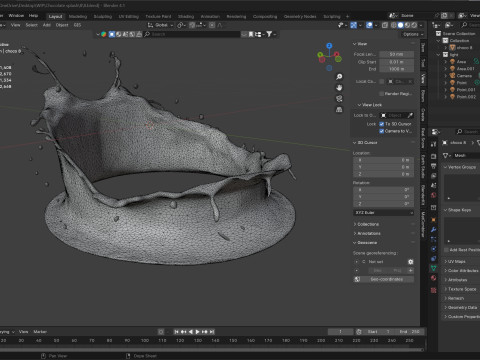
Task: Open Object Constraints properties tab icon
Action: coord(433,259)
